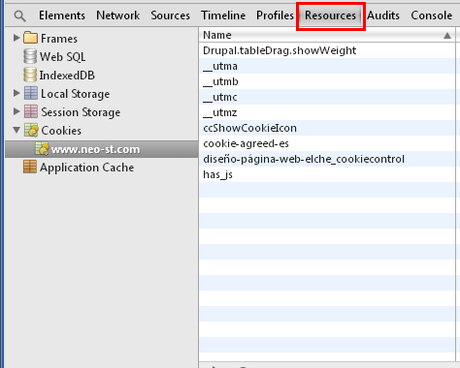
Task: Collapse the Cookies tree node
Action: click(x=16, y=130)
